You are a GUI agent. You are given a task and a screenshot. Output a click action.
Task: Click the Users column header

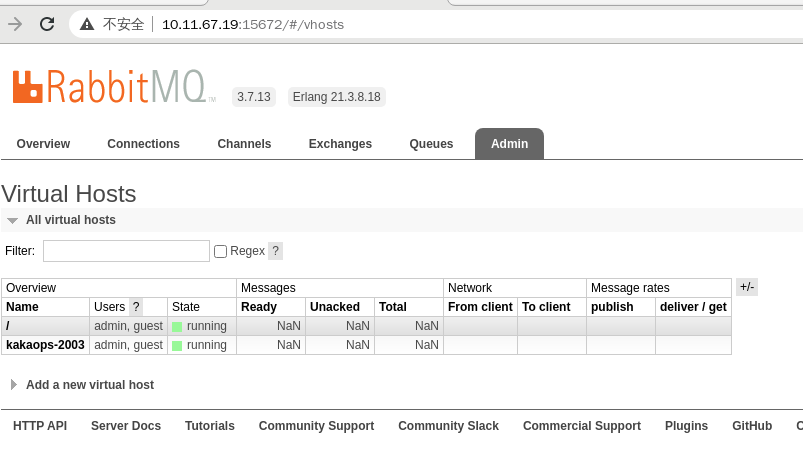click(110, 307)
